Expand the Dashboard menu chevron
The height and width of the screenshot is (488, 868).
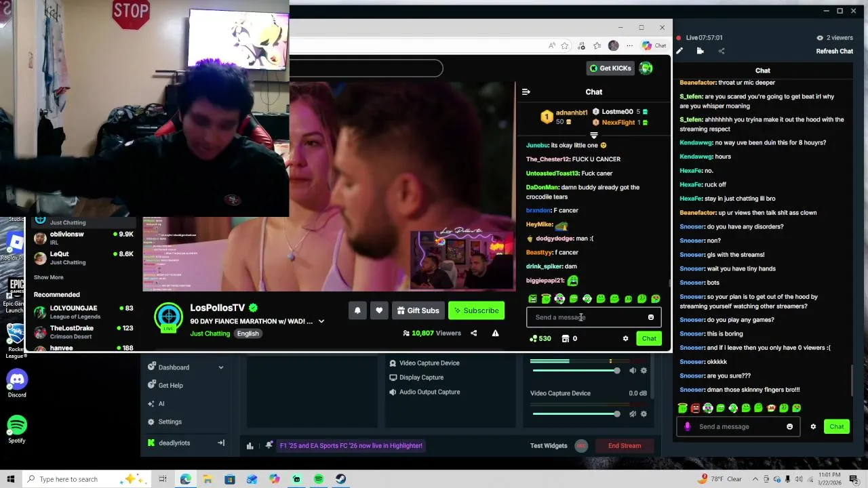(220, 367)
